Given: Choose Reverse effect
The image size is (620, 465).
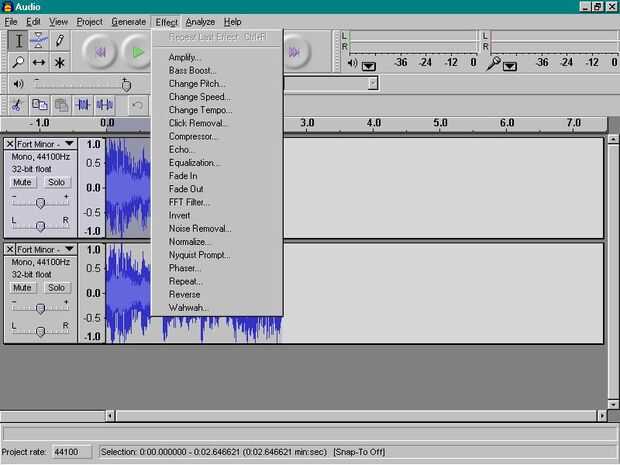Looking at the screenshot, I should 217,295.
